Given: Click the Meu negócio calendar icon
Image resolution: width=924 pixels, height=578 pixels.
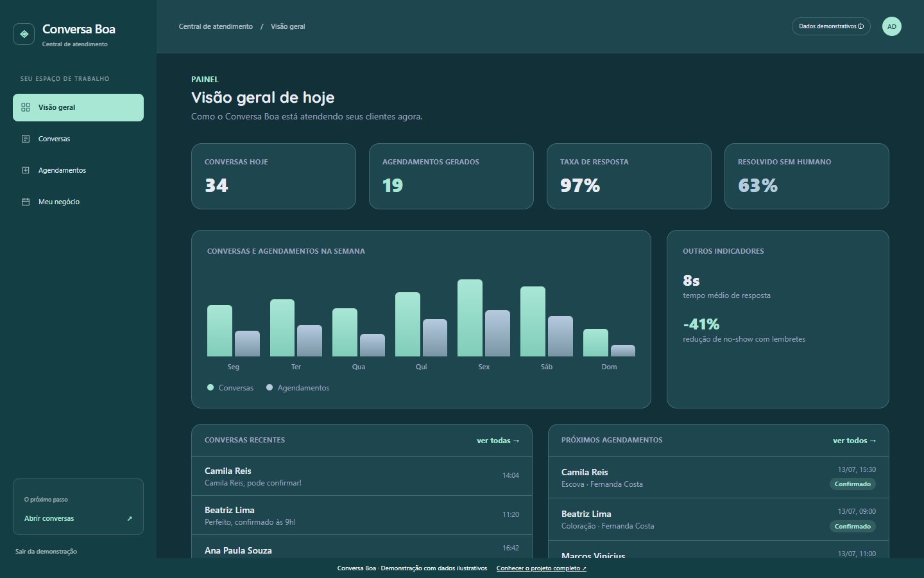Looking at the screenshot, I should (x=26, y=202).
